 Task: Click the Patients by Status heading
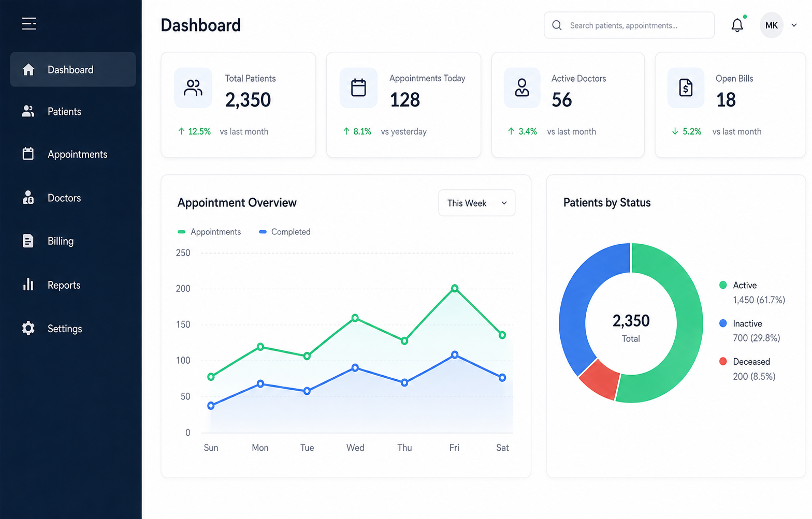[607, 203]
